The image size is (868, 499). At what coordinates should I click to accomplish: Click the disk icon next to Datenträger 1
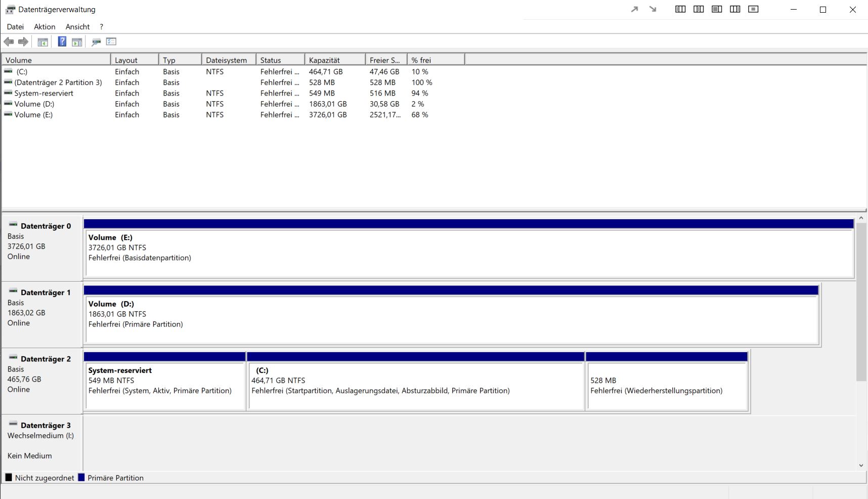coord(13,291)
